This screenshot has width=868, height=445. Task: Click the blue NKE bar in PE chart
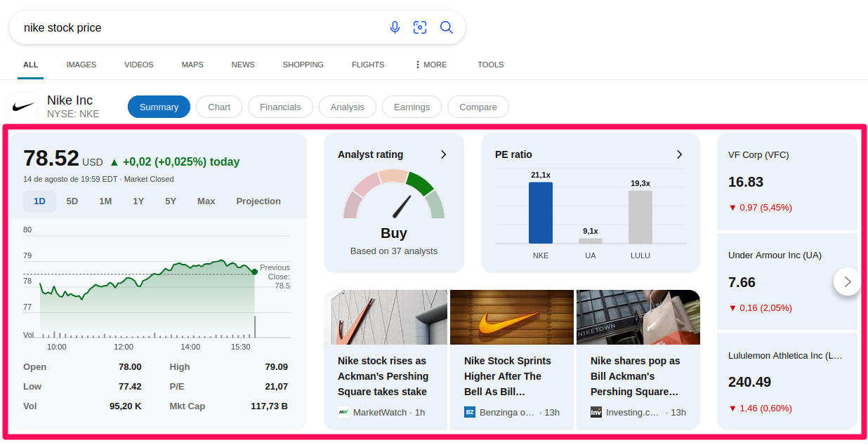(540, 213)
